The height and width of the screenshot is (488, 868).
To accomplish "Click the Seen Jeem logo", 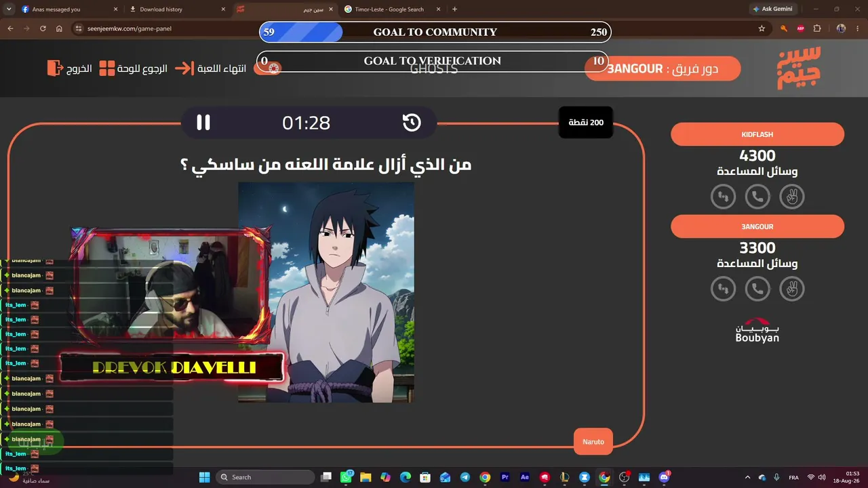I will pyautogui.click(x=799, y=68).
